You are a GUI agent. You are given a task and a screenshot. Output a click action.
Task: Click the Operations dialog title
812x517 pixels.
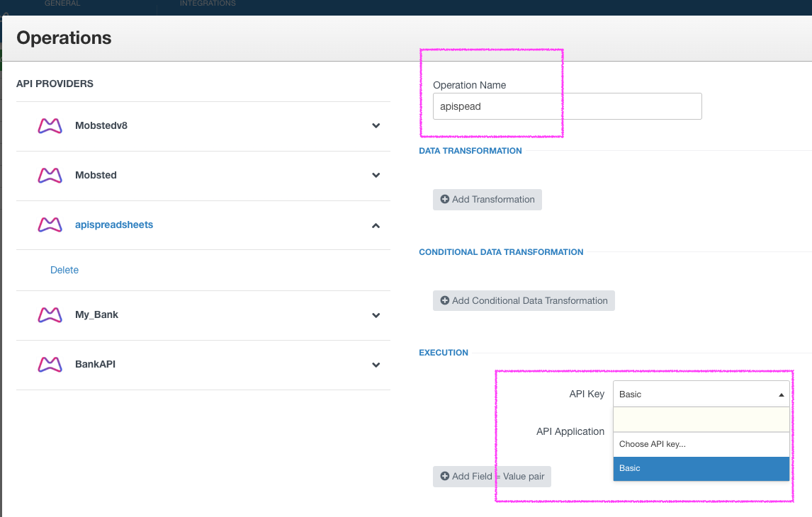tap(64, 38)
